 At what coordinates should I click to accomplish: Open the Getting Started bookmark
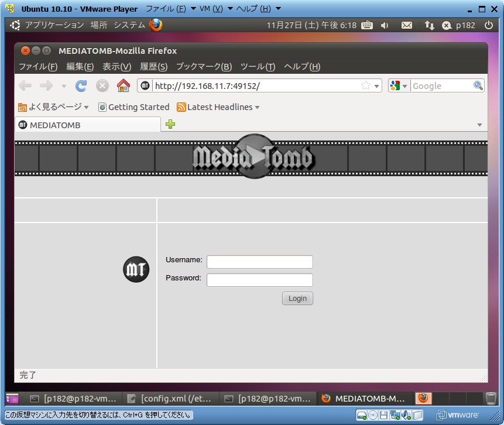click(x=134, y=107)
